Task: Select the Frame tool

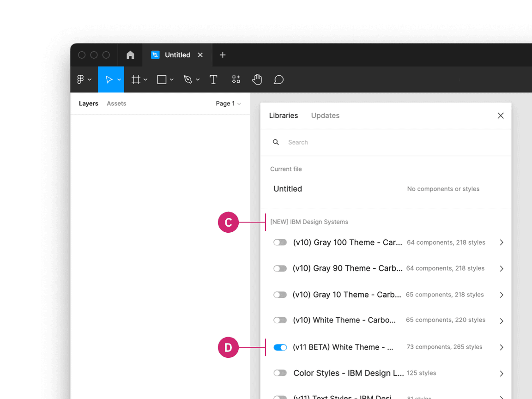Action: pyautogui.click(x=136, y=79)
